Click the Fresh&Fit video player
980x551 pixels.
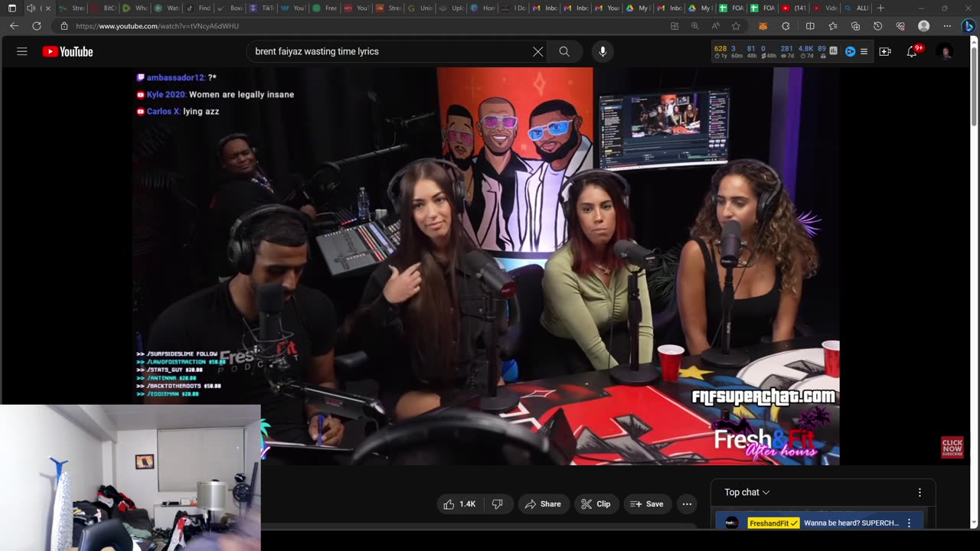point(486,266)
